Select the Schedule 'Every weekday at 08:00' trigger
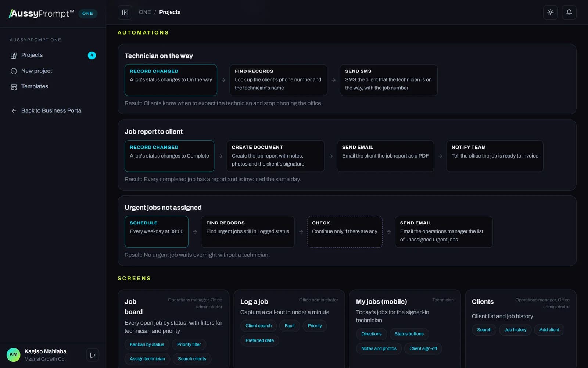 tap(157, 232)
